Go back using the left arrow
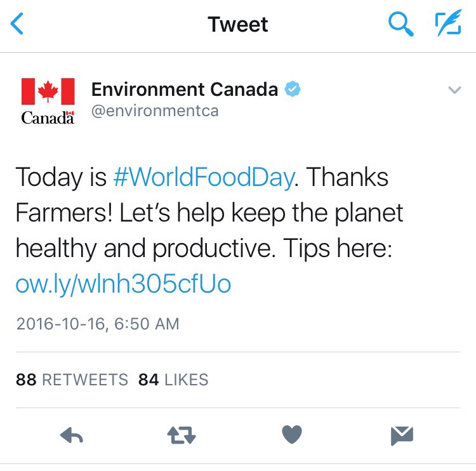 [x=18, y=25]
